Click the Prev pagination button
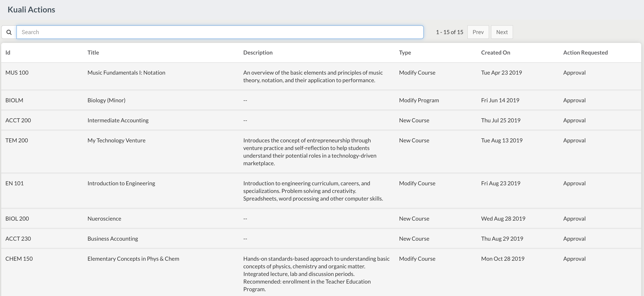This screenshot has width=644, height=296. point(478,32)
